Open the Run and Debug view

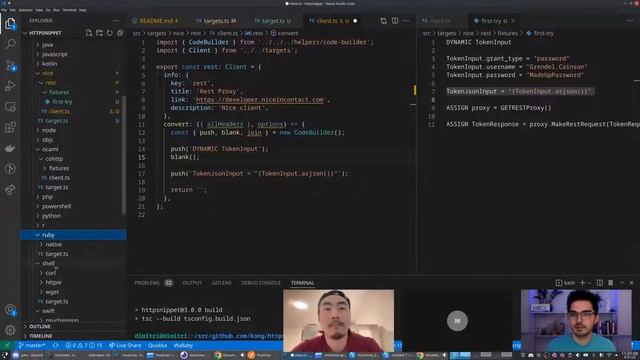click(x=10, y=86)
